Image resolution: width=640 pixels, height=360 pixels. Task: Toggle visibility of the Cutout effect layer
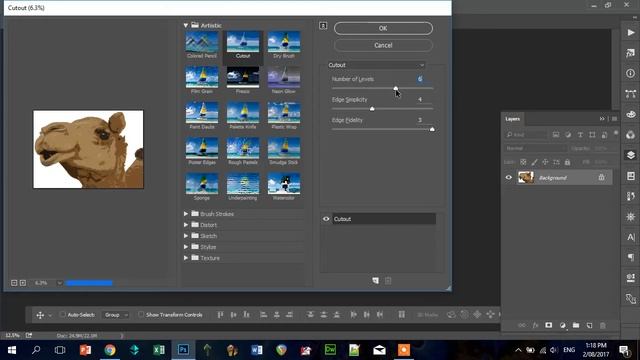point(326,219)
